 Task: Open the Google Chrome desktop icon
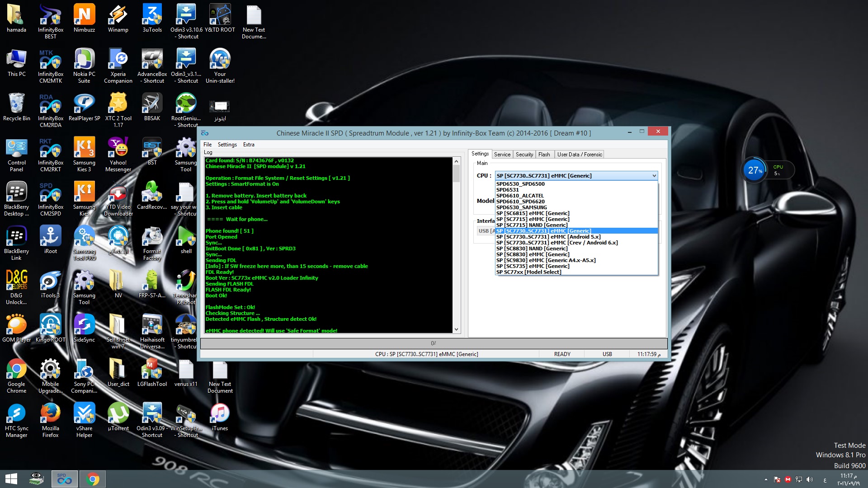tap(17, 375)
